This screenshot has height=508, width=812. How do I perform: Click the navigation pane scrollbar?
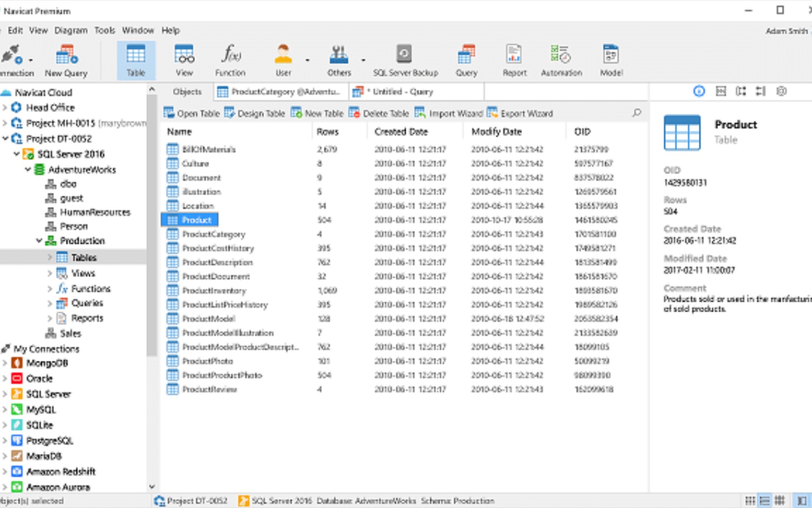[151, 225]
